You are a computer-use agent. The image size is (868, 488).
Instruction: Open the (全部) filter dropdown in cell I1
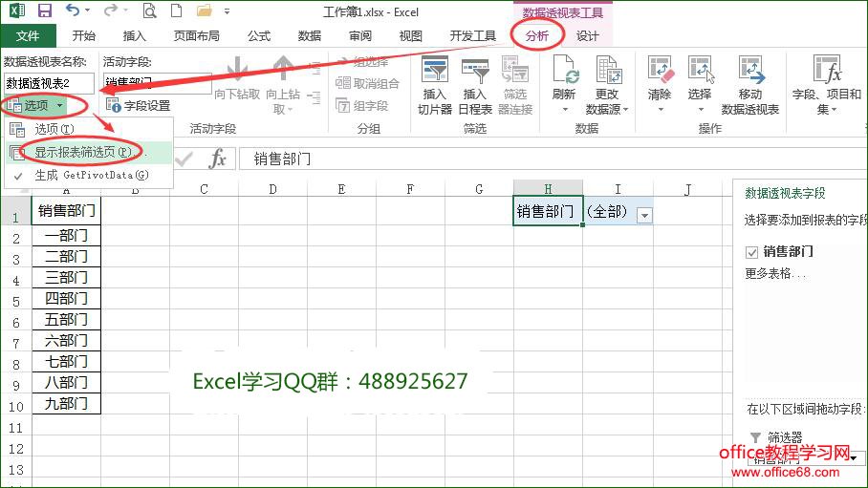point(644,216)
